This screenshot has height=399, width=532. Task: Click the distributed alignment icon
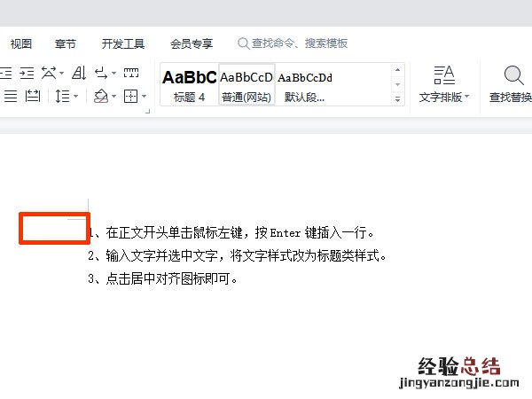(33, 96)
